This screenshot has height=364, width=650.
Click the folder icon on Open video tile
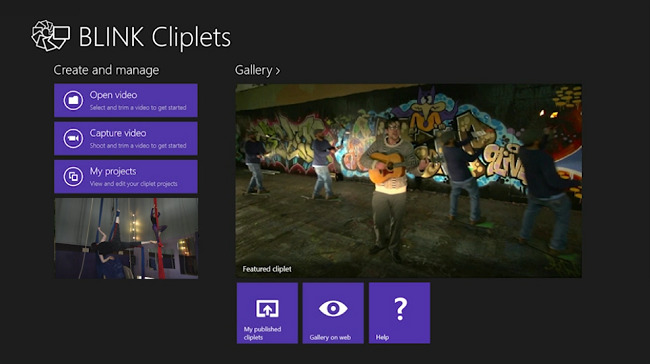(73, 100)
